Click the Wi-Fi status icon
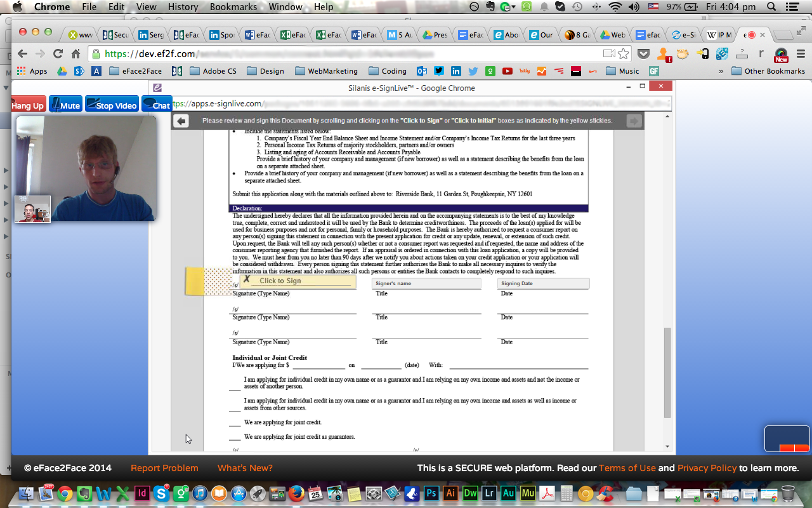The width and height of the screenshot is (812, 508). pyautogui.click(x=614, y=7)
